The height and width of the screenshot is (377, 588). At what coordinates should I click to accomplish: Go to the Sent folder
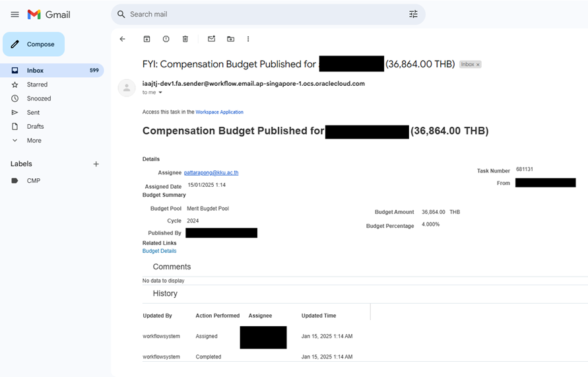coord(33,113)
